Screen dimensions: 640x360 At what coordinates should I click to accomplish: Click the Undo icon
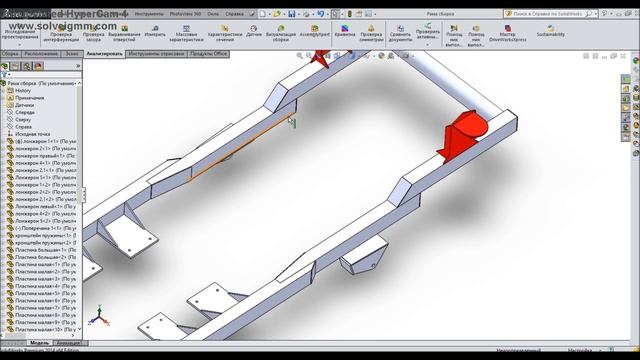pos(320,14)
